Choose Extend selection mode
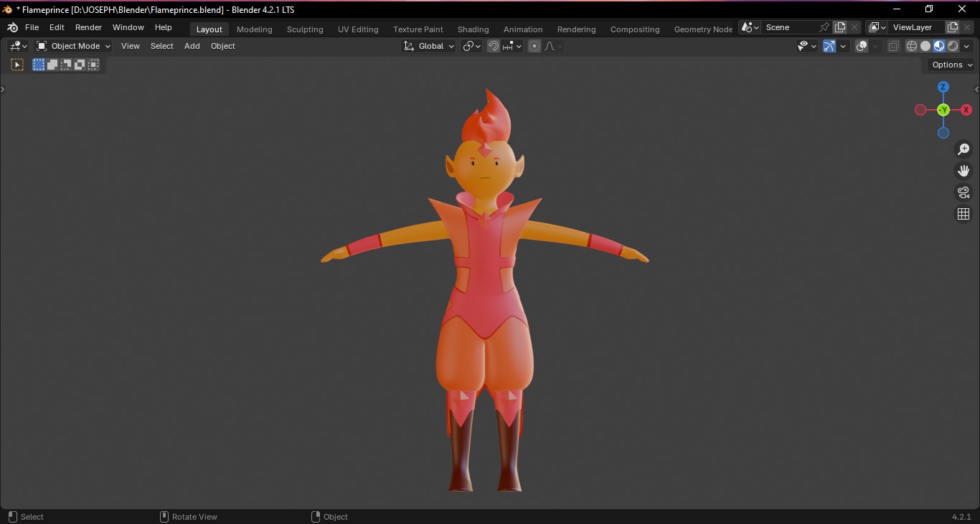 pyautogui.click(x=52, y=65)
